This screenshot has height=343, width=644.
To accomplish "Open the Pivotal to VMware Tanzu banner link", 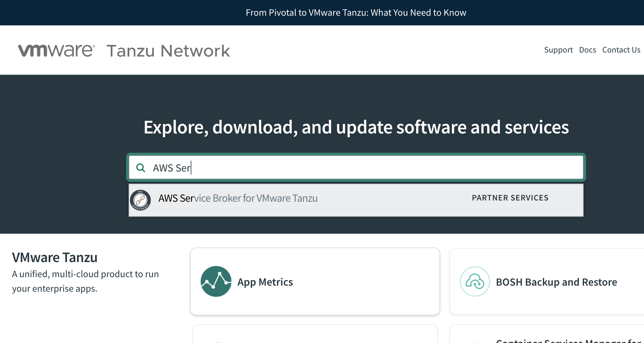I will [356, 13].
